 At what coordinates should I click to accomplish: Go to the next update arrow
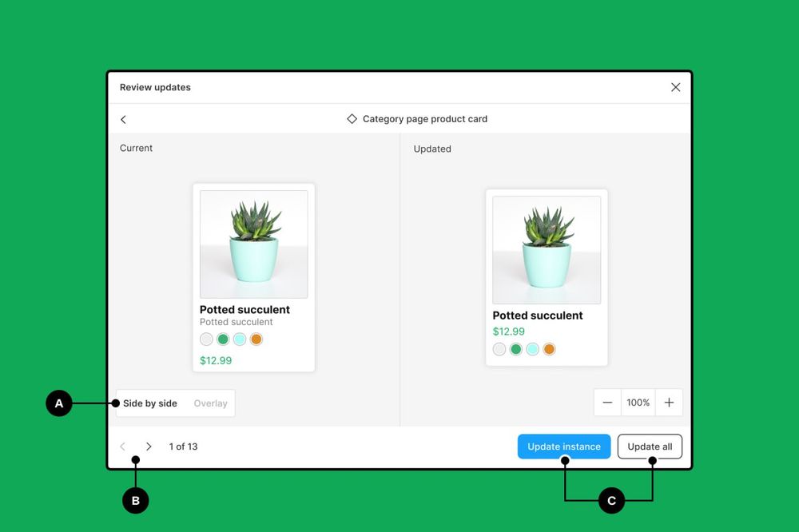tap(149, 447)
